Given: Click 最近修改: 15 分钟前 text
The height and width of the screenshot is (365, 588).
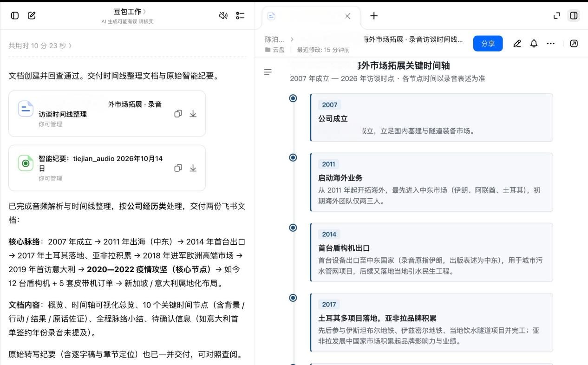Looking at the screenshot, I should 323,50.
